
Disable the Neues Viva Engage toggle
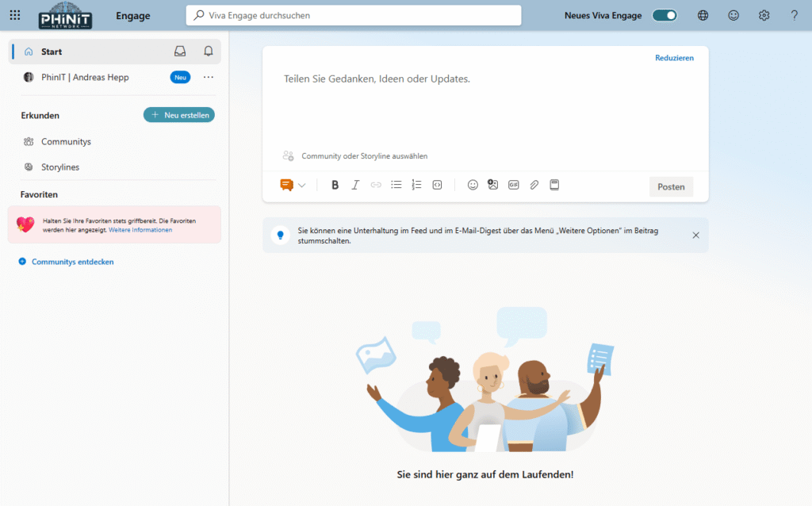(665, 14)
